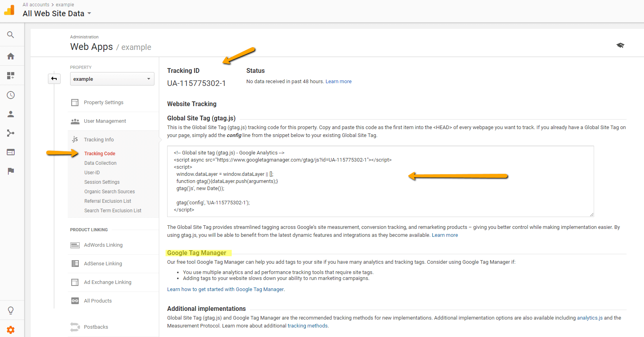Screen dimensions: 644x337
Task: Go to Home via the house icon
Action: point(11,56)
